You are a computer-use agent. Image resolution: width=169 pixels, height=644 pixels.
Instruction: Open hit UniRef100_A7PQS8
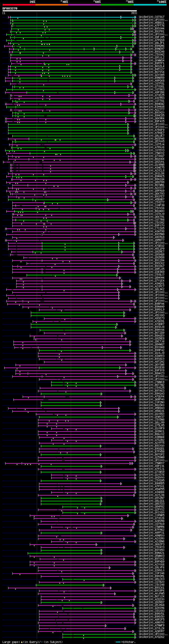click(x=152, y=40)
